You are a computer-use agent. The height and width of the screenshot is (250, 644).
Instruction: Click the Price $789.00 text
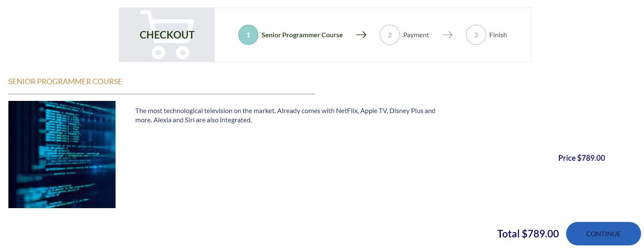tap(581, 158)
